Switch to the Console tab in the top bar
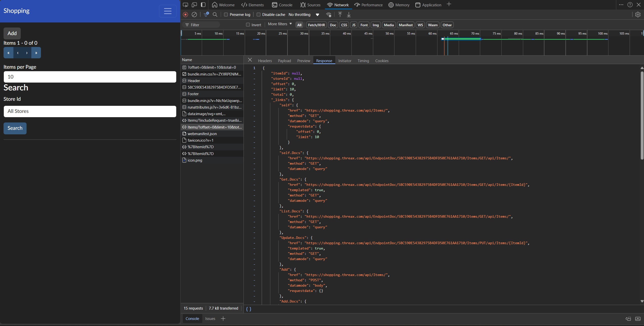 click(282, 5)
